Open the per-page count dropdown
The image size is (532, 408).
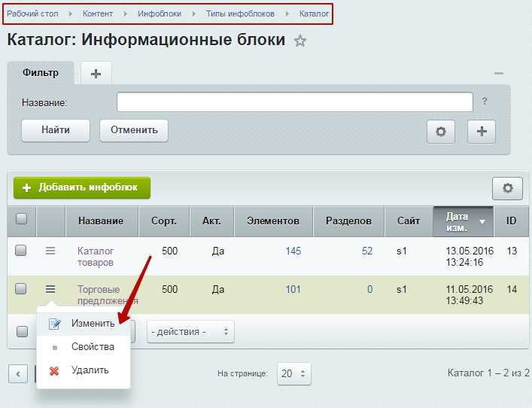[293, 373]
